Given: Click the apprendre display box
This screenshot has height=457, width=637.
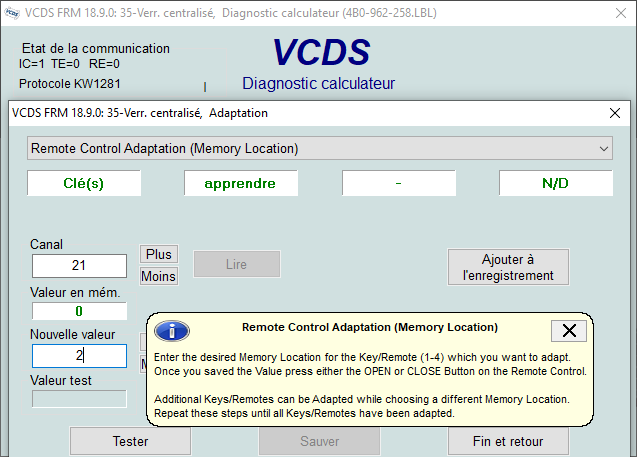Looking at the screenshot, I should tap(241, 183).
